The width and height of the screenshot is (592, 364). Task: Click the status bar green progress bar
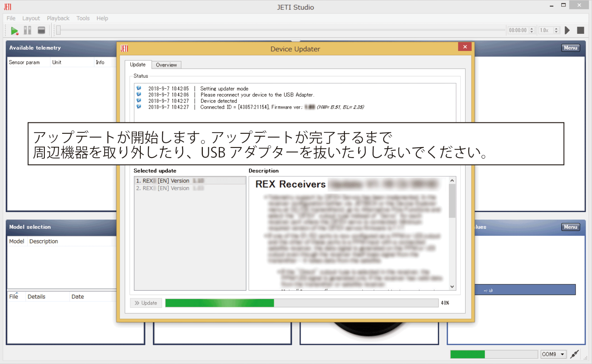494,354
